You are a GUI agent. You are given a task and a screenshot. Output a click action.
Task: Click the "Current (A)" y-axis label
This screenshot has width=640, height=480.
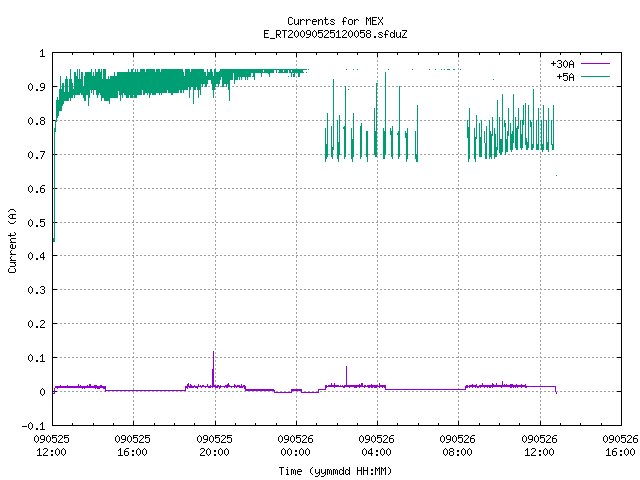coord(12,241)
